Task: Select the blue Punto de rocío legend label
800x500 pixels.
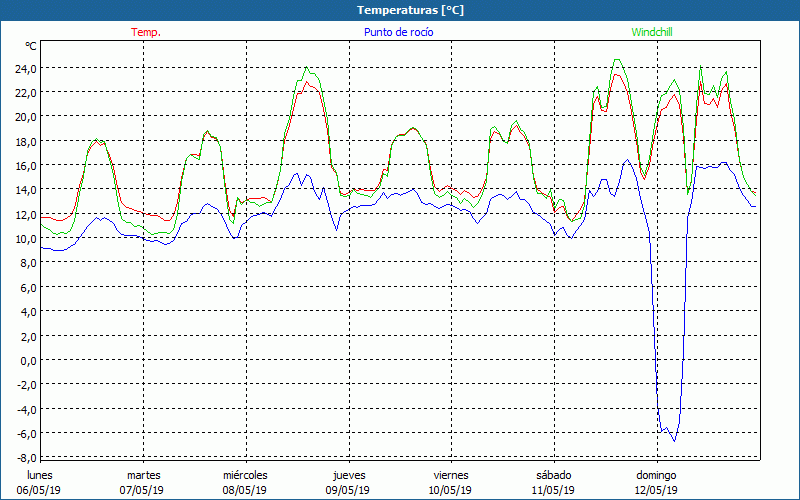Action: click(398, 32)
